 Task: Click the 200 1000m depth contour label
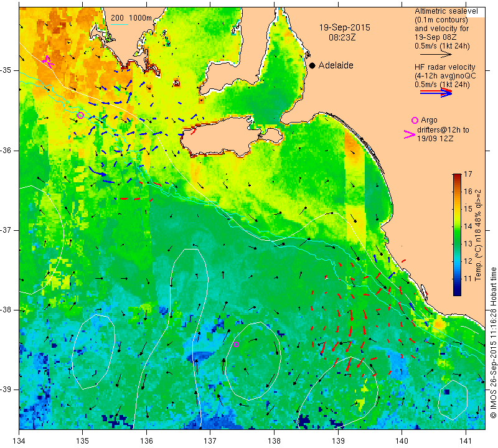[x=131, y=18]
